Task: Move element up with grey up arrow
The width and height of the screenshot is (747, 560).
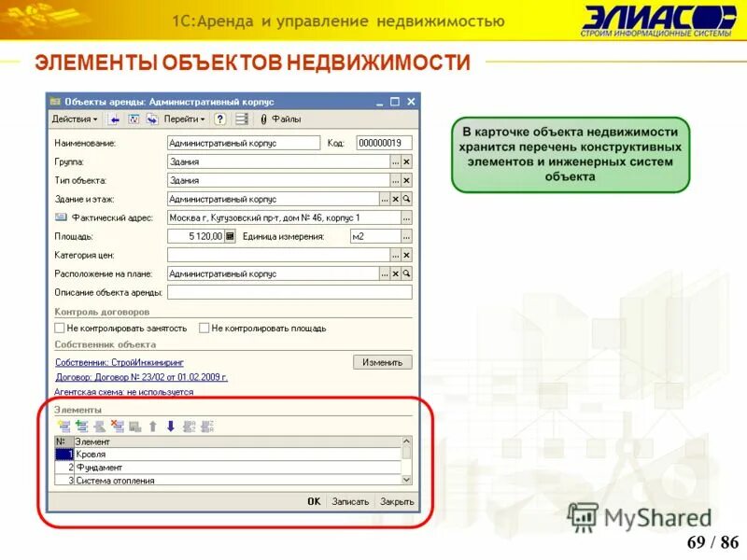Action: (x=153, y=427)
